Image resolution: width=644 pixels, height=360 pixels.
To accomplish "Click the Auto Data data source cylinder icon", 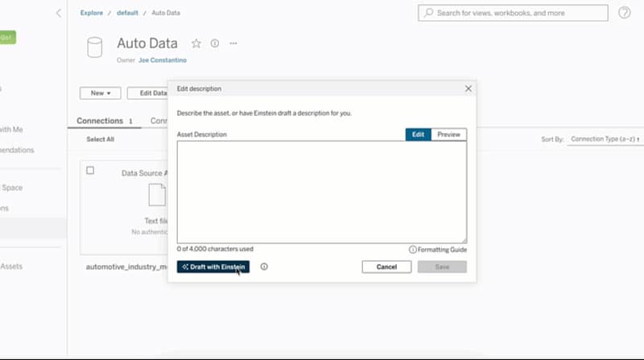I will point(95,48).
